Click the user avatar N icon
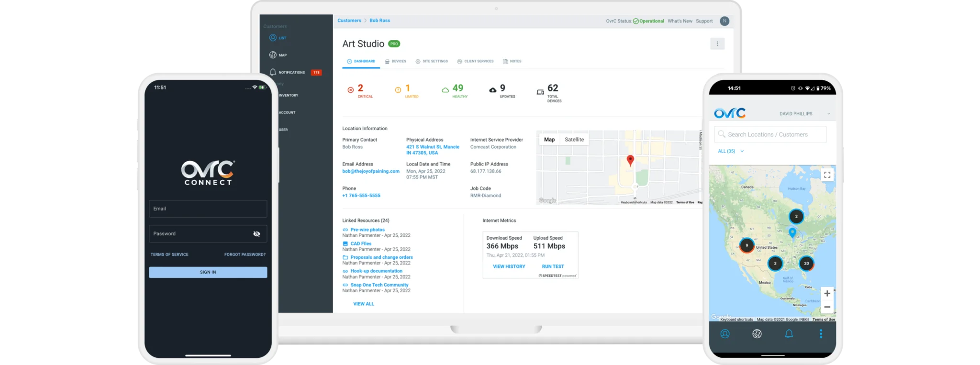Image resolution: width=980 pixels, height=365 pixels. 724,21
